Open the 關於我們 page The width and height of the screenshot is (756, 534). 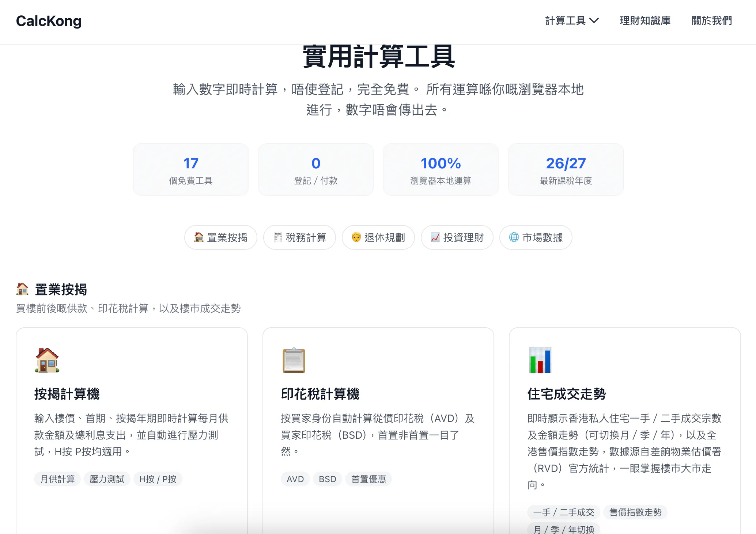tap(712, 21)
